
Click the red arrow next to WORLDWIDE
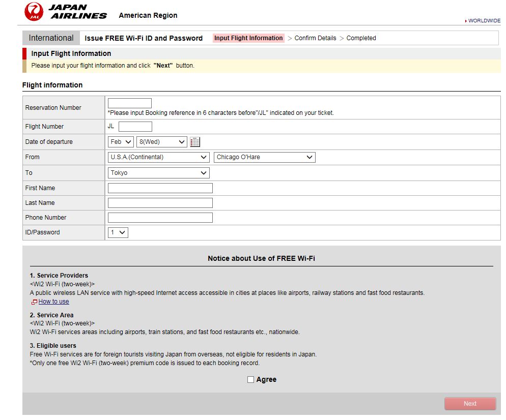[x=466, y=21]
